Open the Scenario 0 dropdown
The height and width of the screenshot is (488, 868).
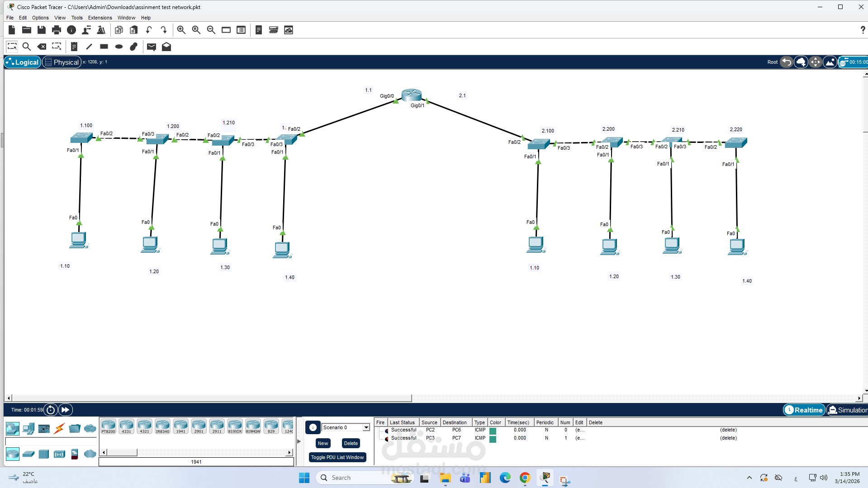365,427
